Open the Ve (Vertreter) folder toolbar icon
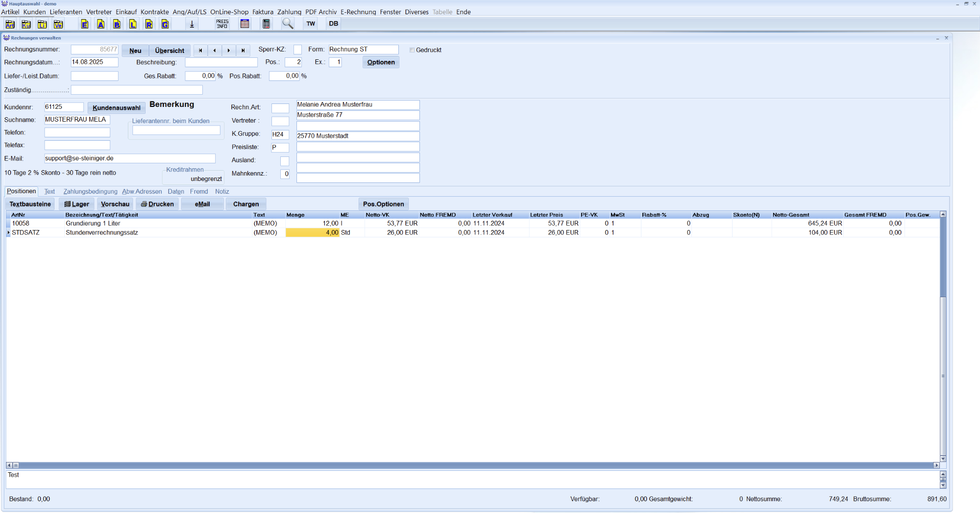Viewport: 980px width, 513px height. [x=58, y=24]
